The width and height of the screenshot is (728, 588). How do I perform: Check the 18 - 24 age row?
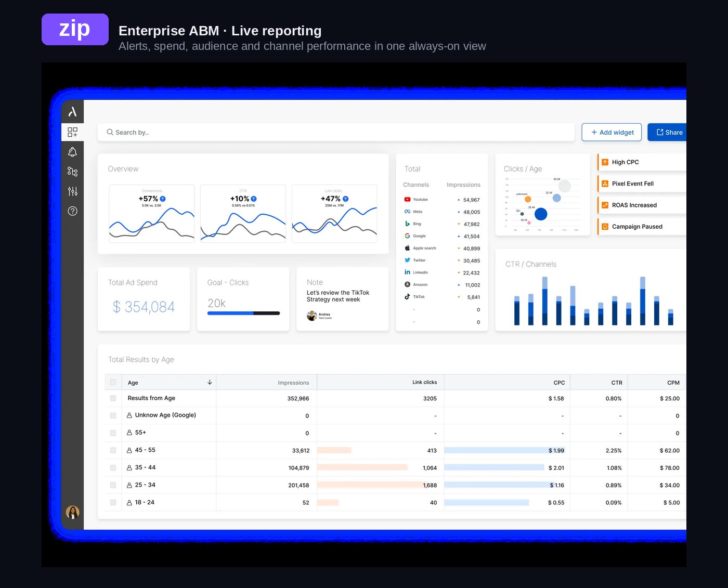click(113, 503)
